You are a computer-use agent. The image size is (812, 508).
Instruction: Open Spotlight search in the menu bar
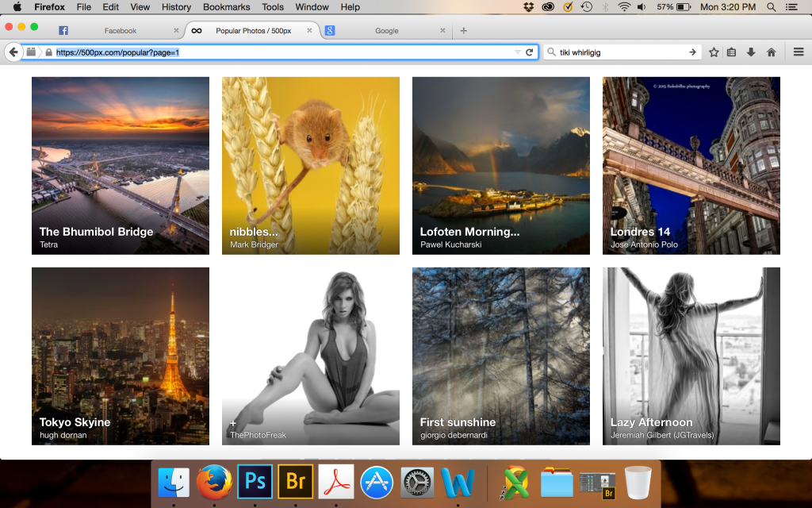(772, 7)
